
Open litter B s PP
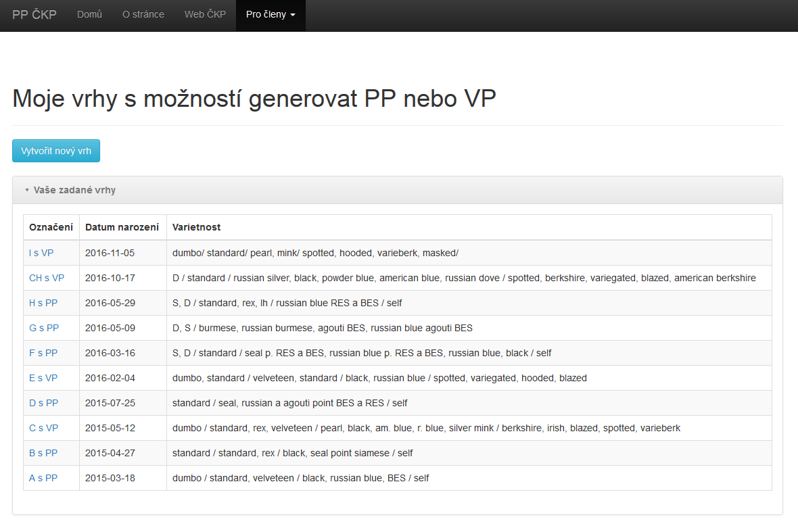[43, 453]
